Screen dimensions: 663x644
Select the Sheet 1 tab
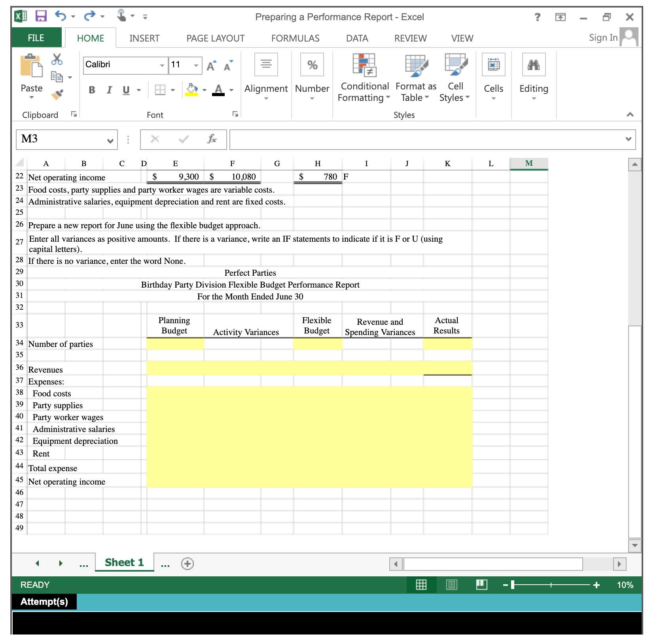(124, 562)
